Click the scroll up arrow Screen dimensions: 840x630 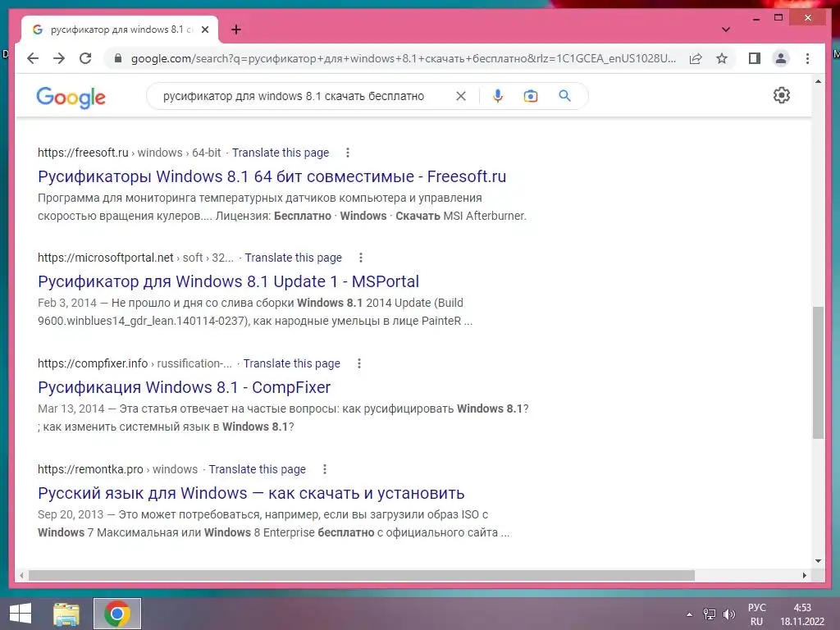pos(818,81)
